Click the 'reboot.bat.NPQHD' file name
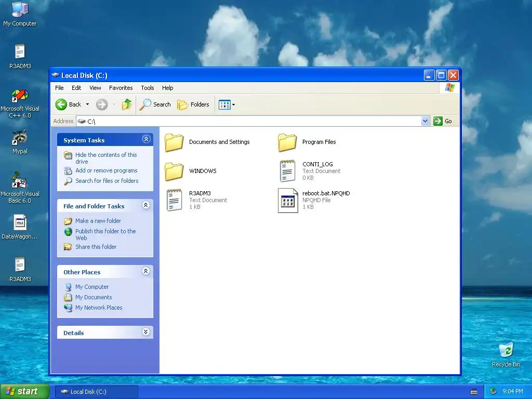 pos(326,193)
